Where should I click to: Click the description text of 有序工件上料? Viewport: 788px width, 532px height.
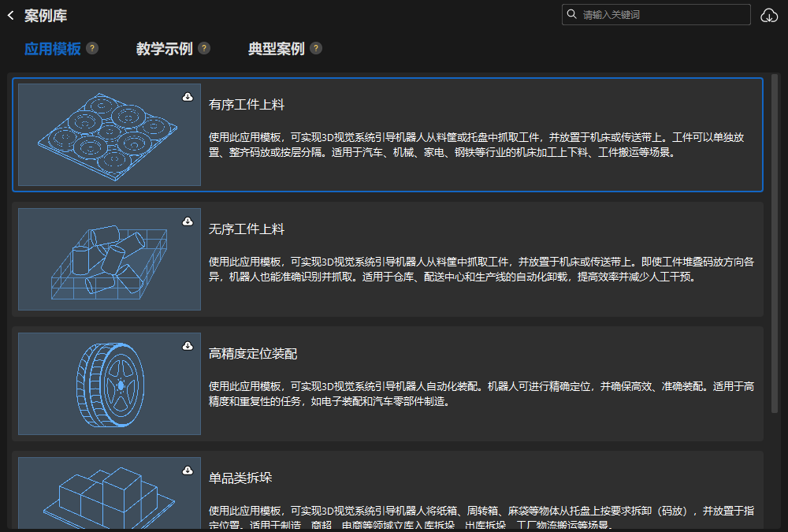[477, 145]
